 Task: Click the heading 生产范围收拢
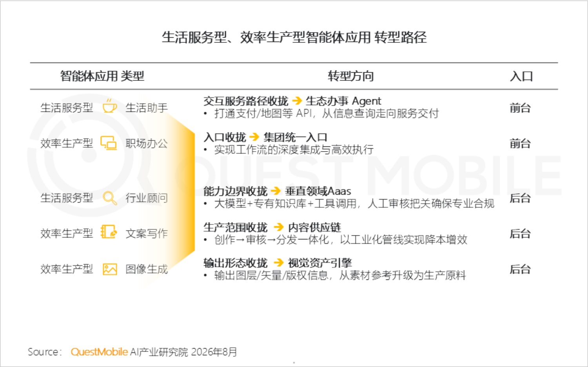tap(235, 227)
